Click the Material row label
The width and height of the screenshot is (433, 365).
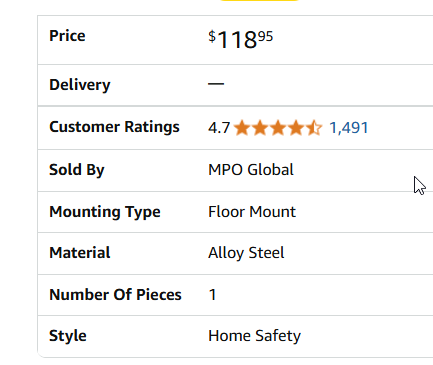tap(80, 253)
